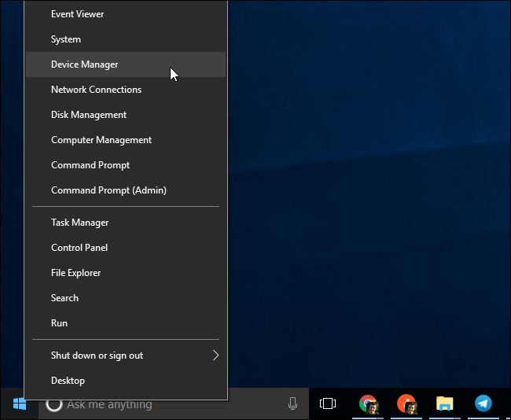Choose Control Panel menu item

[79, 248]
